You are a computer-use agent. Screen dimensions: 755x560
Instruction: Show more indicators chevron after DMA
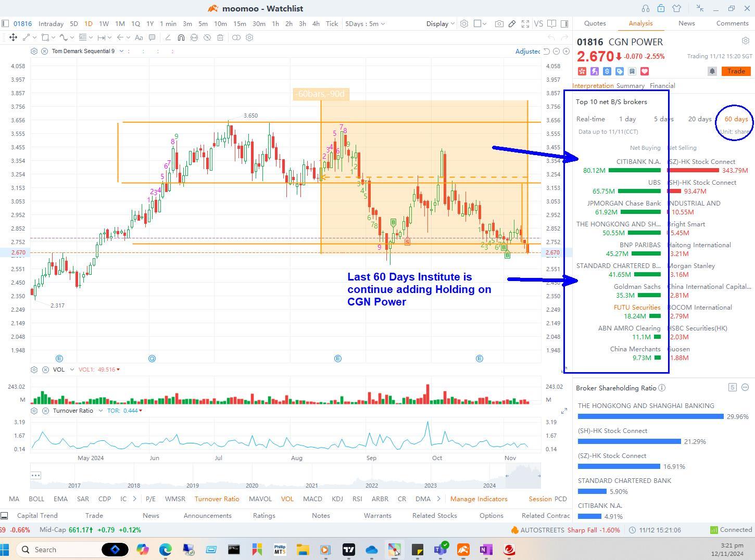438,499
